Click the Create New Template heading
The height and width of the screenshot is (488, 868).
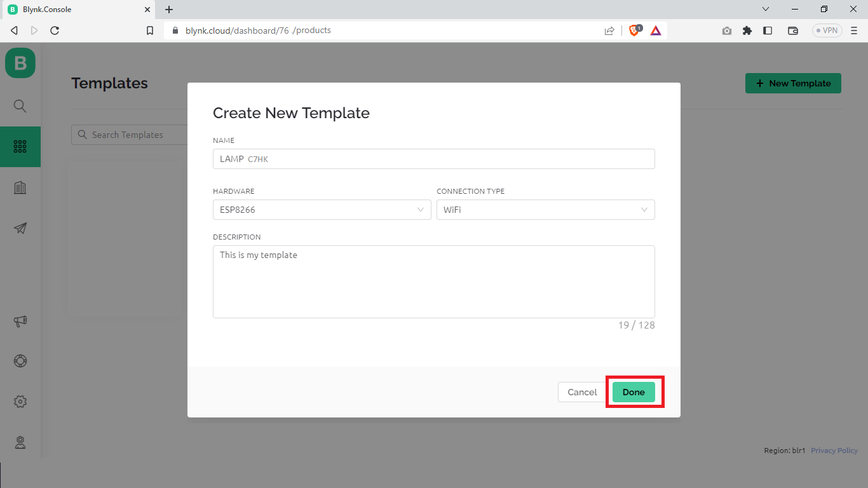(291, 113)
